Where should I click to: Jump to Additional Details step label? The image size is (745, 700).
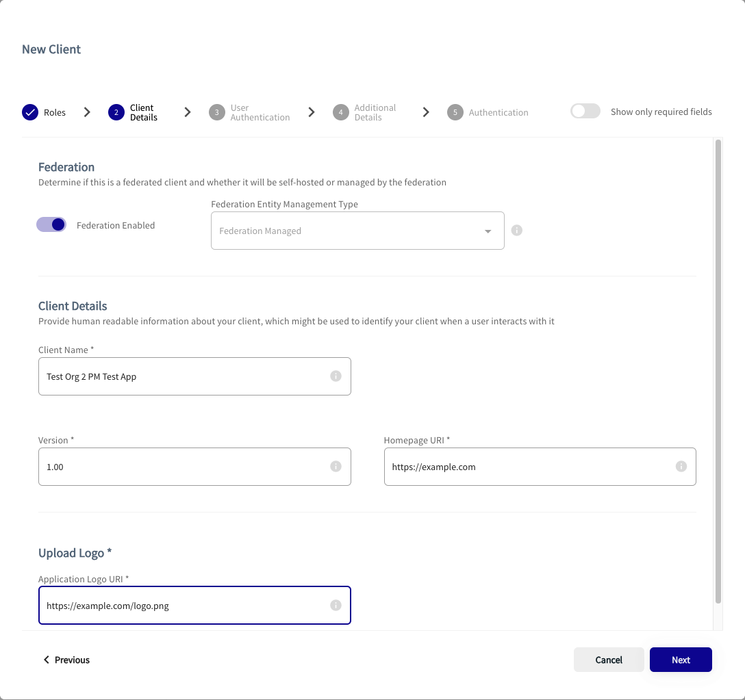375,112
